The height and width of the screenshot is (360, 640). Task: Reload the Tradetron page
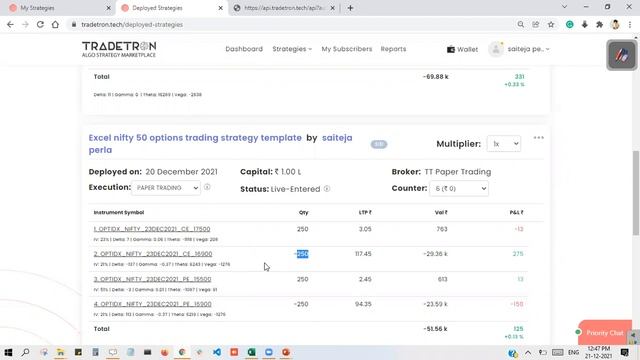pos(40,24)
